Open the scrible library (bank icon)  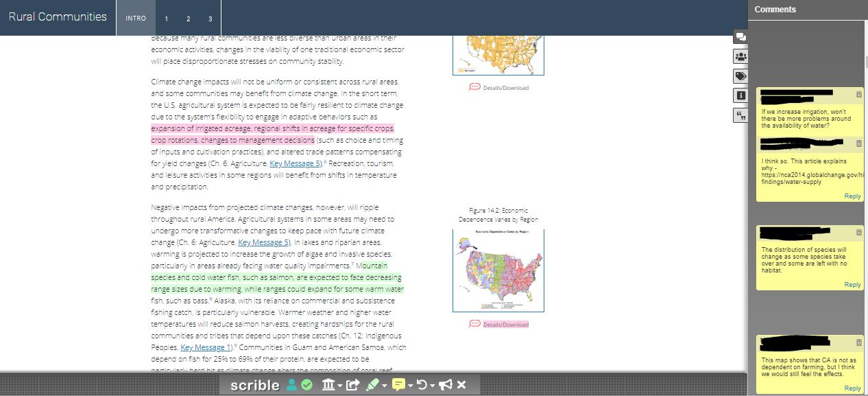point(329,384)
